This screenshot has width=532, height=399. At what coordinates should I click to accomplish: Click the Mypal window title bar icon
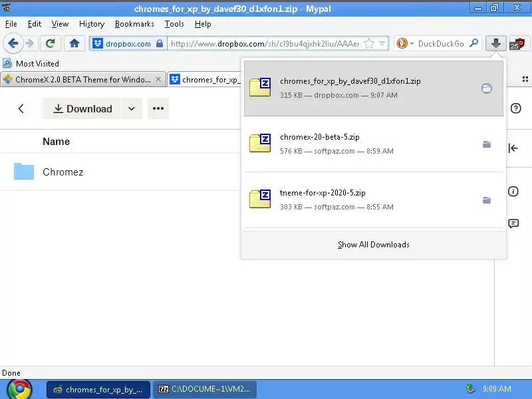click(x=6, y=7)
